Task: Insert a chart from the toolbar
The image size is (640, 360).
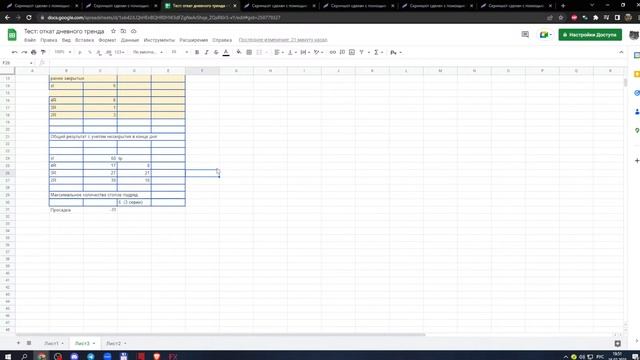Action: (x=352, y=52)
